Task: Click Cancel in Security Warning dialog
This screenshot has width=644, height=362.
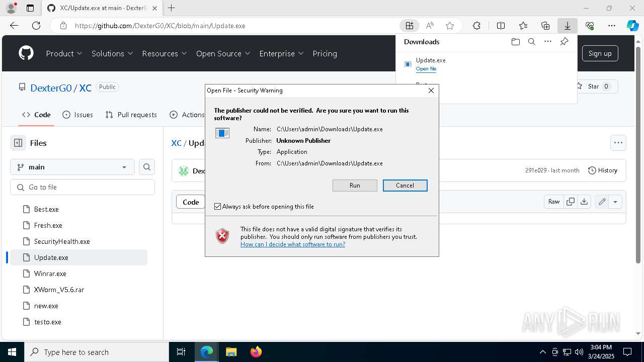Action: 405,186
